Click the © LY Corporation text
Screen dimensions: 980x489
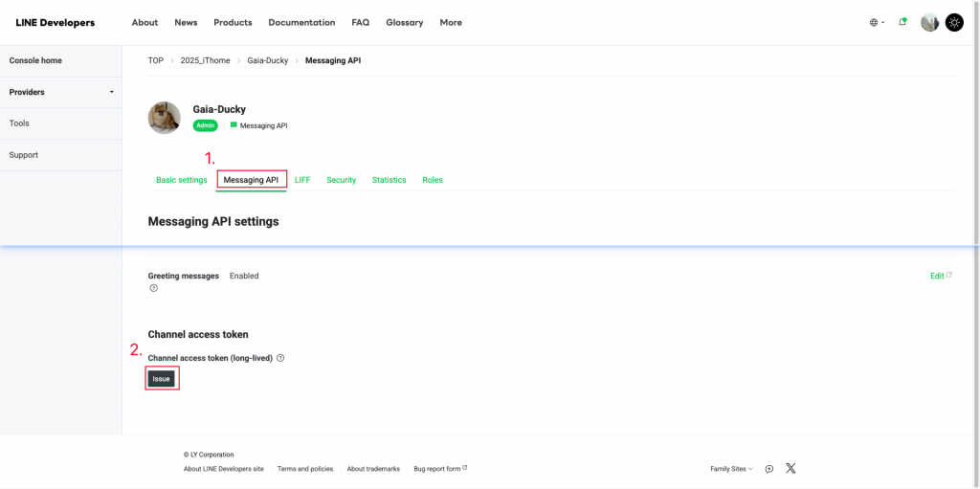point(209,455)
